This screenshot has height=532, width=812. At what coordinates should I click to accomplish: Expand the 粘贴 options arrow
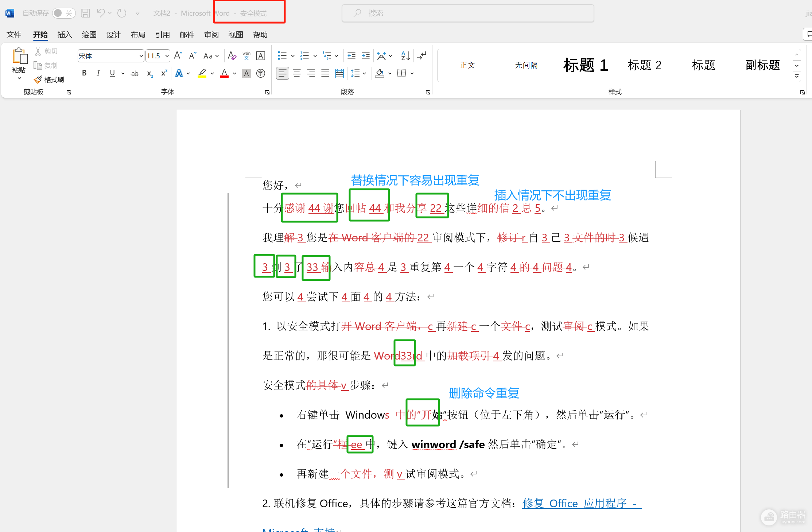pyautogui.click(x=19, y=78)
